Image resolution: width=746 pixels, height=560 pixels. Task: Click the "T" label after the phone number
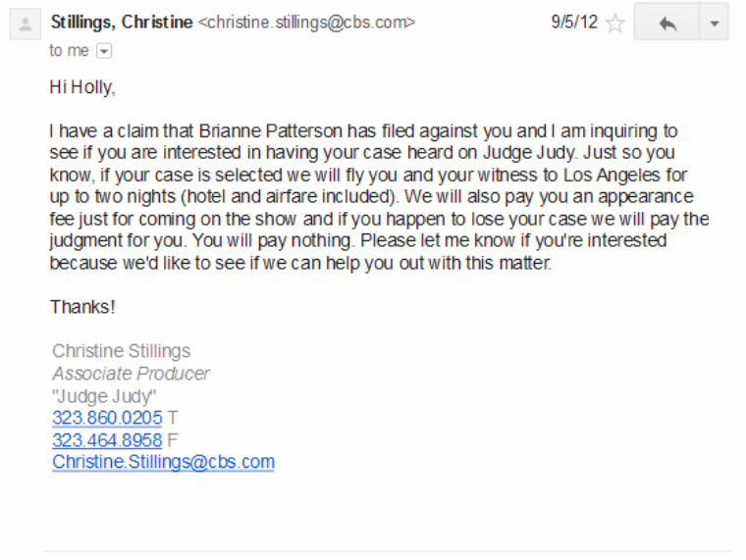[x=173, y=418]
